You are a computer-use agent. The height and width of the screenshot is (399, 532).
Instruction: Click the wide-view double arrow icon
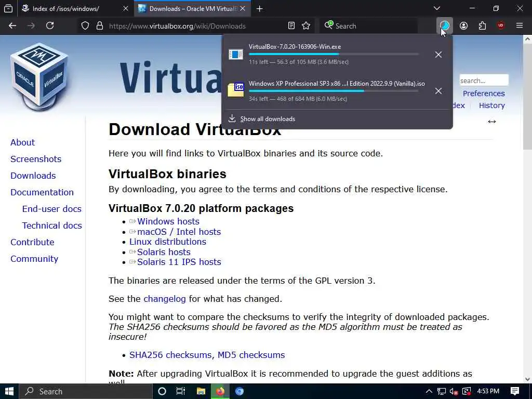pos(492,122)
